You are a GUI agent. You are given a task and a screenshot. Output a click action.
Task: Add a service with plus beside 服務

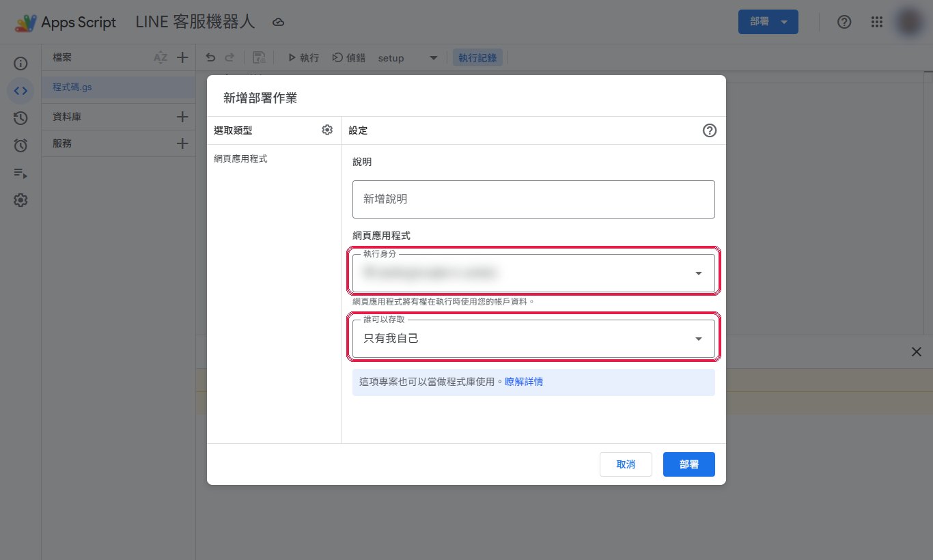[x=182, y=143]
